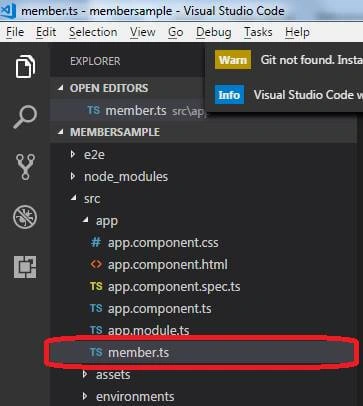This screenshot has height=406, width=363.
Task: Click the MEMBERSAMPLE header label
Action: (x=115, y=132)
